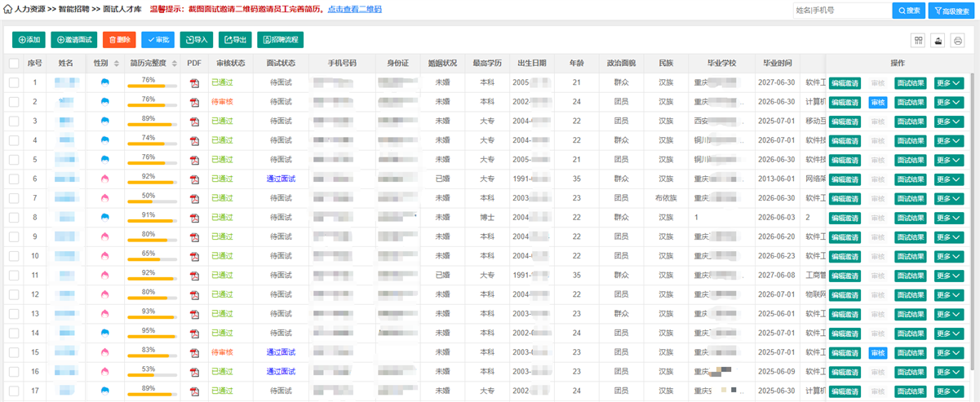
Task: Open the PDF resume for row 1
Action: 194,83
